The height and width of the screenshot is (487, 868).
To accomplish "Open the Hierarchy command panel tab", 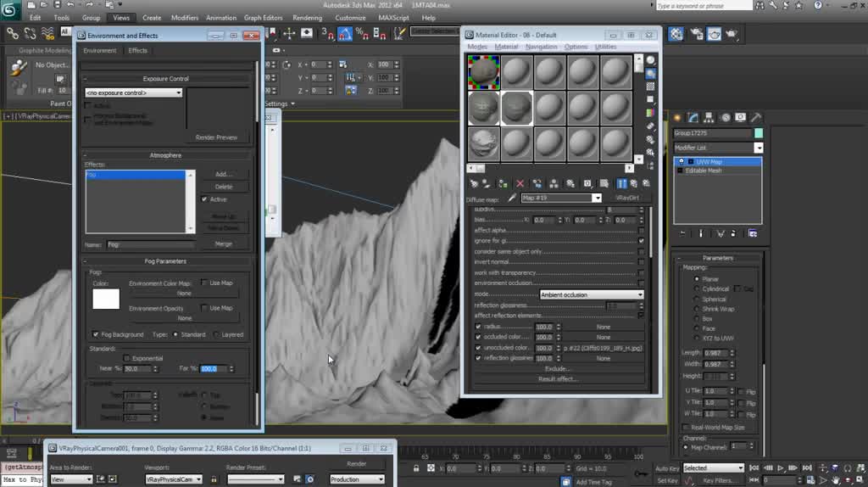I will click(709, 117).
